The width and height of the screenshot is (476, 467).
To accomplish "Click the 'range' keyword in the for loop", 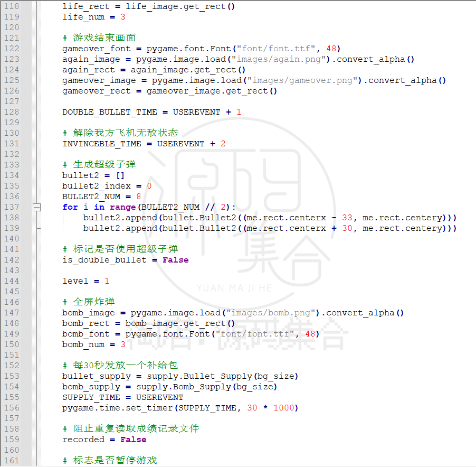I will [x=122, y=207].
